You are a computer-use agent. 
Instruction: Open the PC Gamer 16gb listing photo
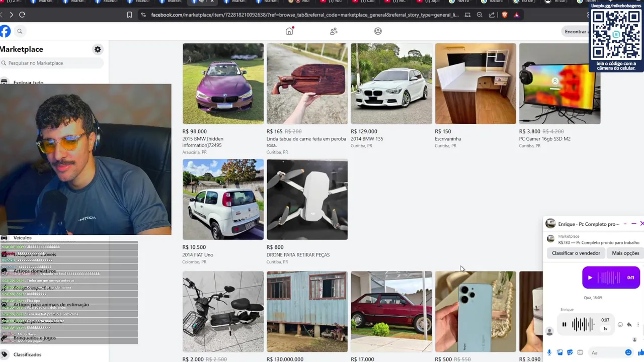click(559, 83)
